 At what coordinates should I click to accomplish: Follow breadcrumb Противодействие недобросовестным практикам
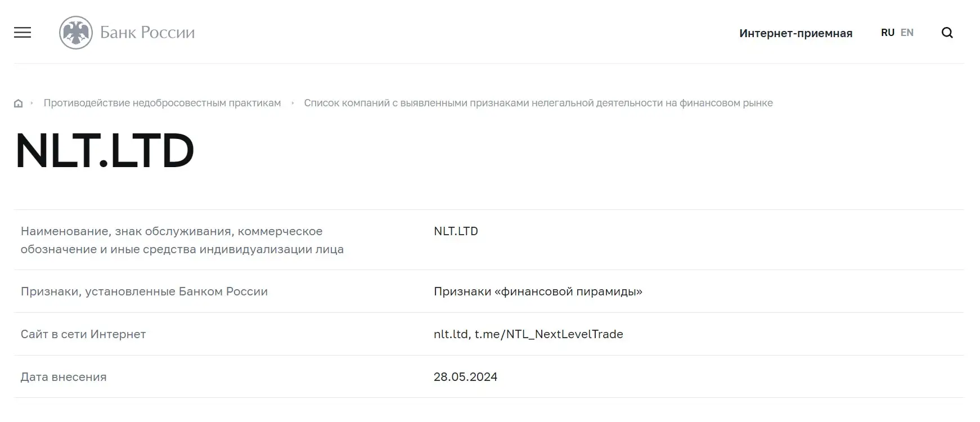tap(163, 103)
